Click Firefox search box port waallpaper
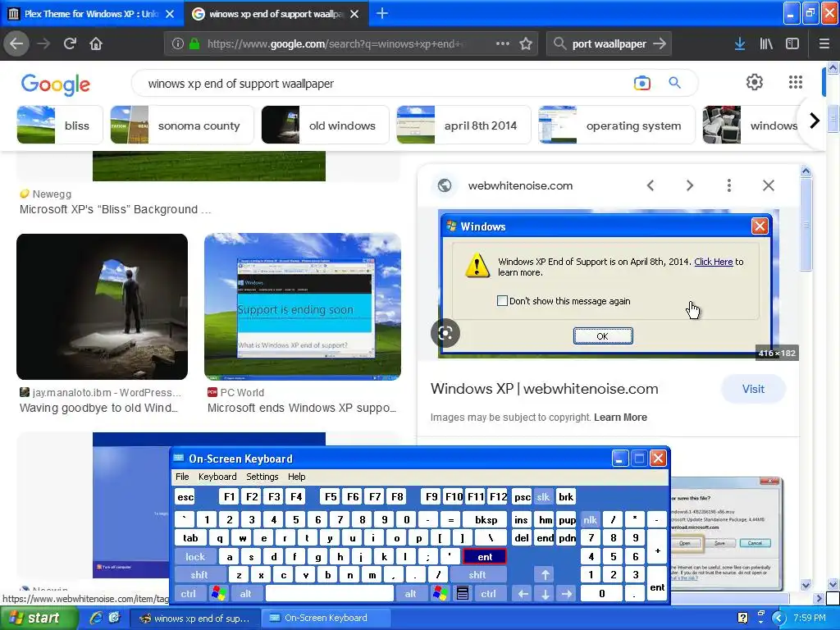840x630 pixels. point(609,44)
